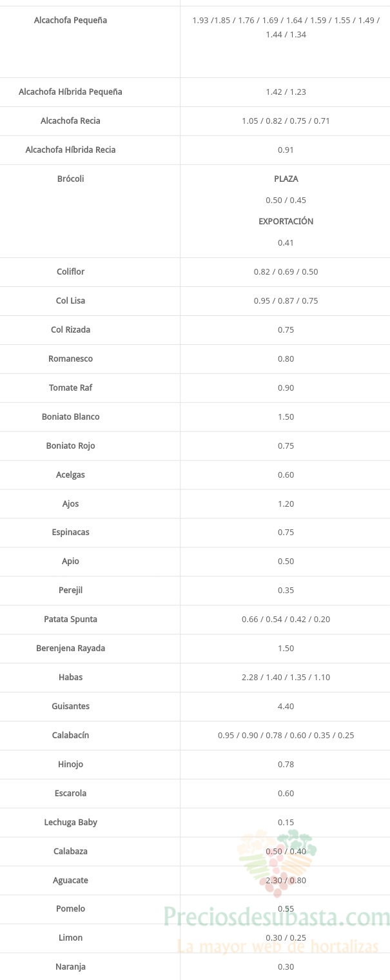
Task: Select the Coliflor prices 0.82 / 0.69 / 0.50
Action: coord(286,271)
